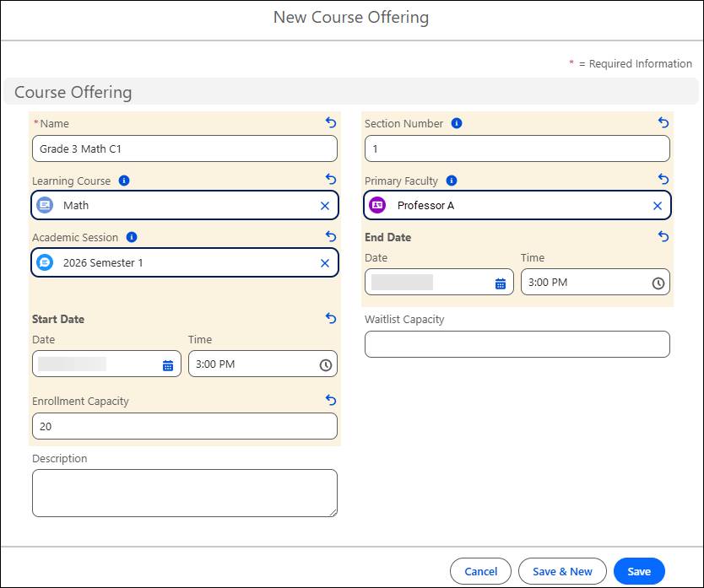Click the Waitlist Capacity input
Image resolution: width=704 pixels, height=588 pixels.
click(x=517, y=344)
